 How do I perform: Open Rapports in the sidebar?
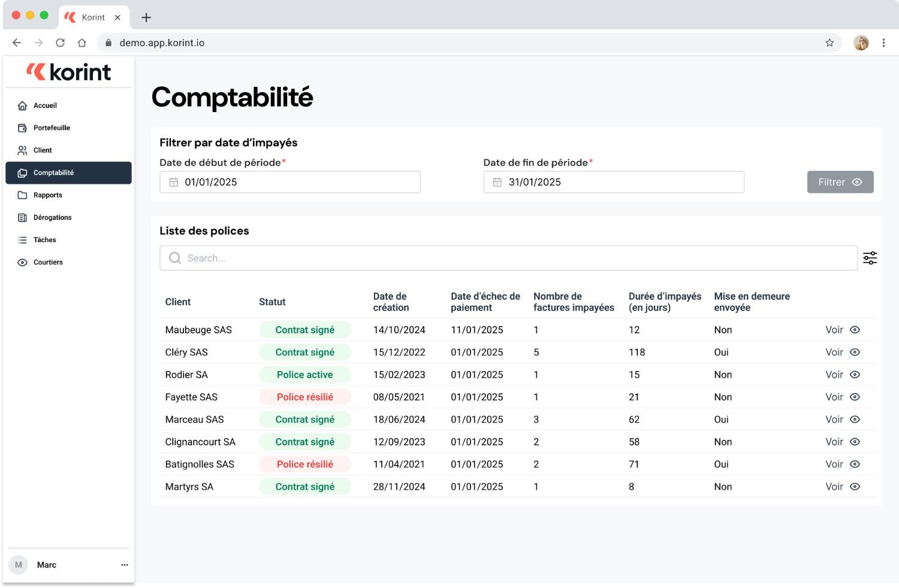(68, 195)
